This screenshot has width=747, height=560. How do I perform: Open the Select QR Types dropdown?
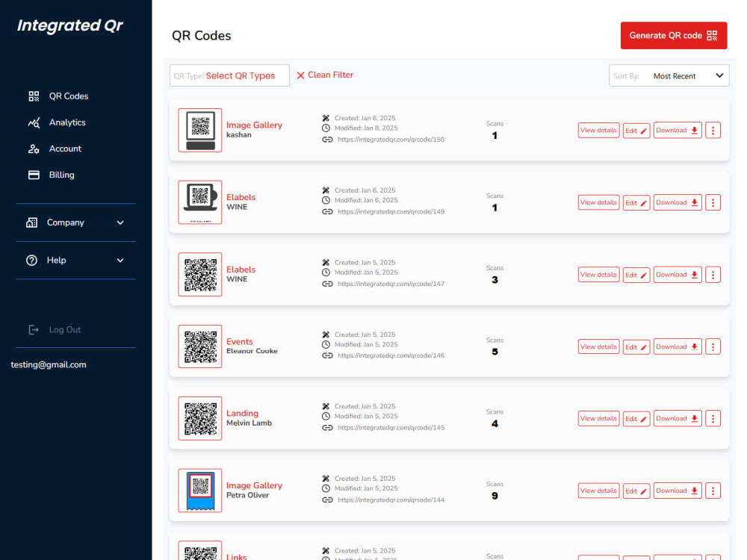(x=229, y=75)
